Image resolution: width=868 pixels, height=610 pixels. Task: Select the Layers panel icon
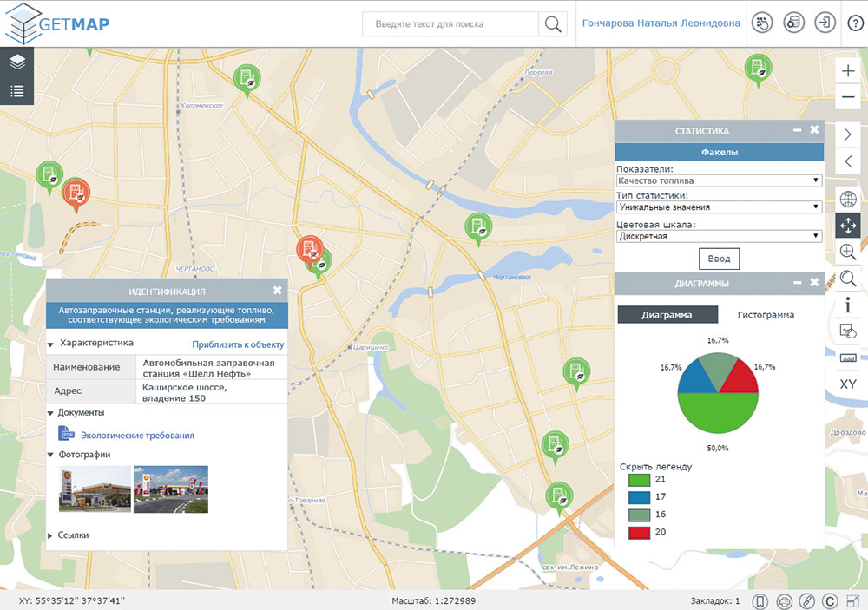pos(16,62)
